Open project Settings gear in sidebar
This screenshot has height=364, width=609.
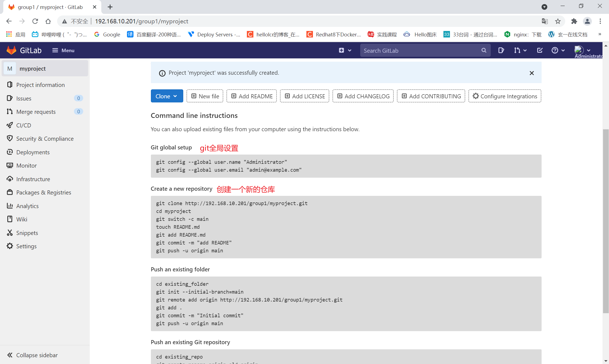26,246
